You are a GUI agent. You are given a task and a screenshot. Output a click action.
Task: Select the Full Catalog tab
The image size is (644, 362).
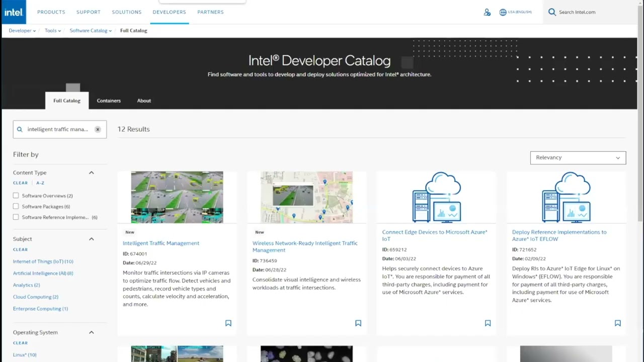point(67,101)
